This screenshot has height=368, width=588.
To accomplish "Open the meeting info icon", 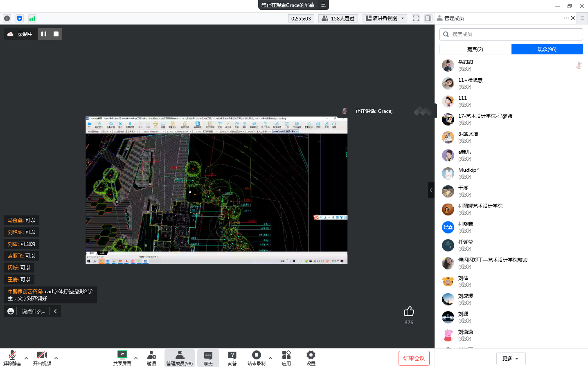I will [7, 18].
